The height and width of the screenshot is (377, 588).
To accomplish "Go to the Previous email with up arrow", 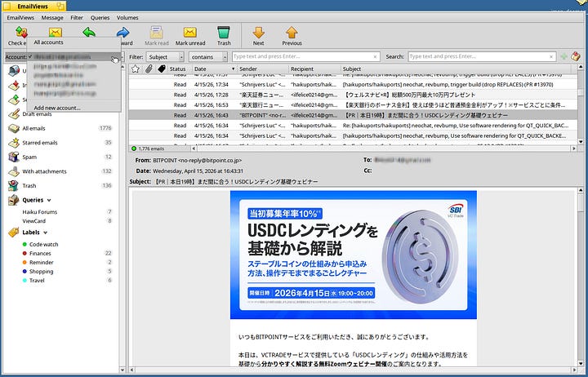I will pos(292,32).
